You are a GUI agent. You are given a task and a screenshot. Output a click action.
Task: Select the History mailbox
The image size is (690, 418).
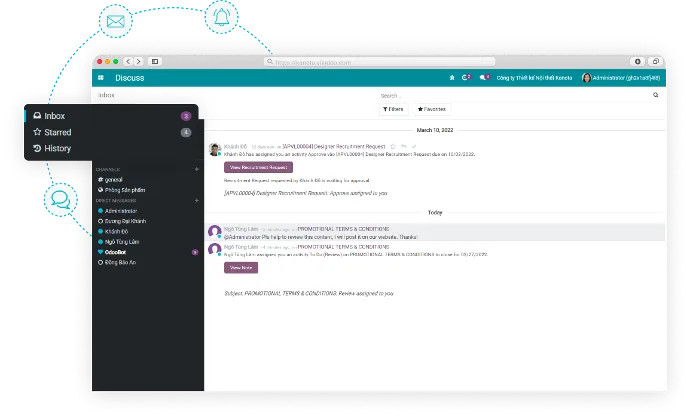(x=112, y=149)
